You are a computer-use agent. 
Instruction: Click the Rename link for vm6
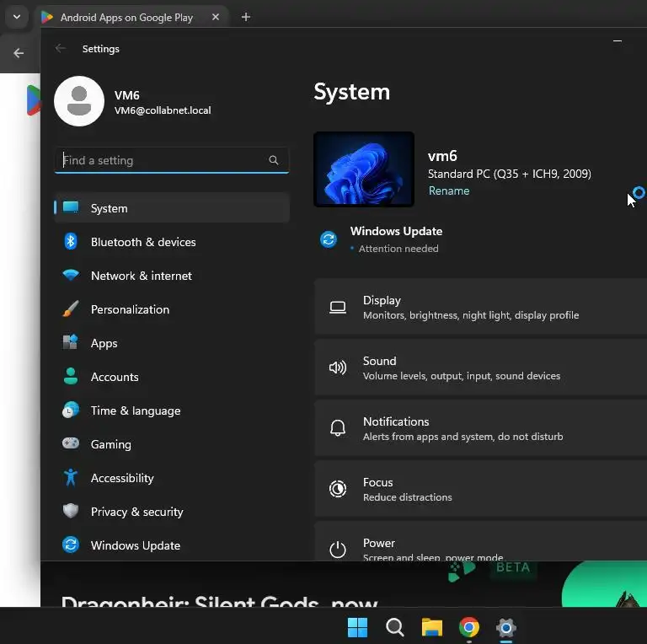[x=449, y=191]
